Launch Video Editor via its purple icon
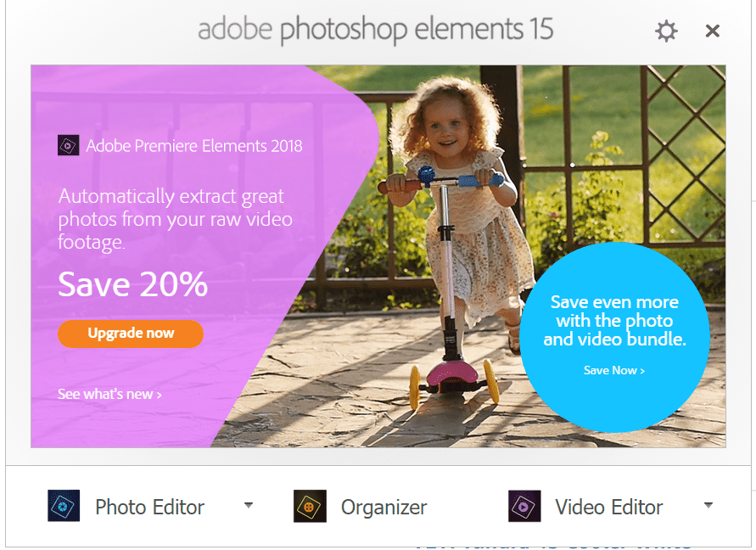The width and height of the screenshot is (756, 550). (524, 506)
